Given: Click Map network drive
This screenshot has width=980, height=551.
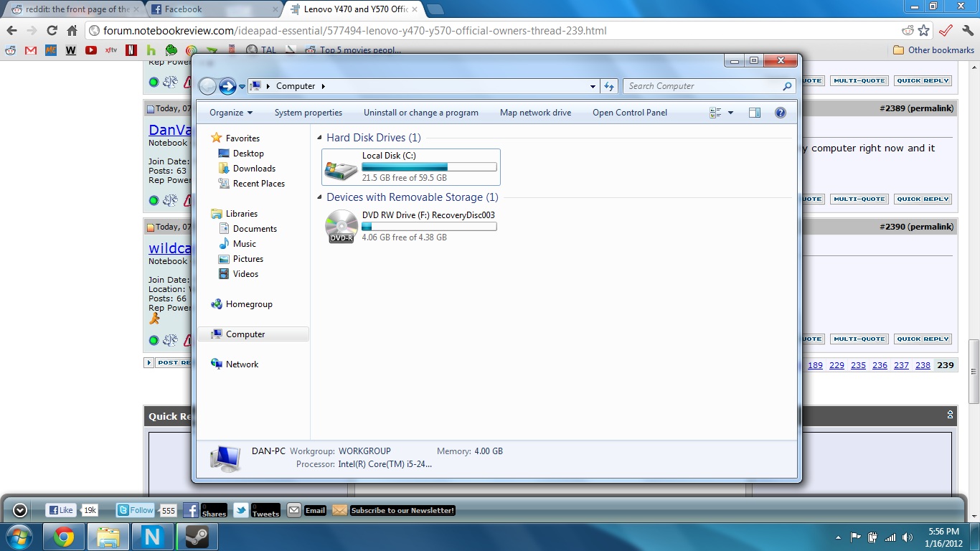Looking at the screenshot, I should click(536, 113).
